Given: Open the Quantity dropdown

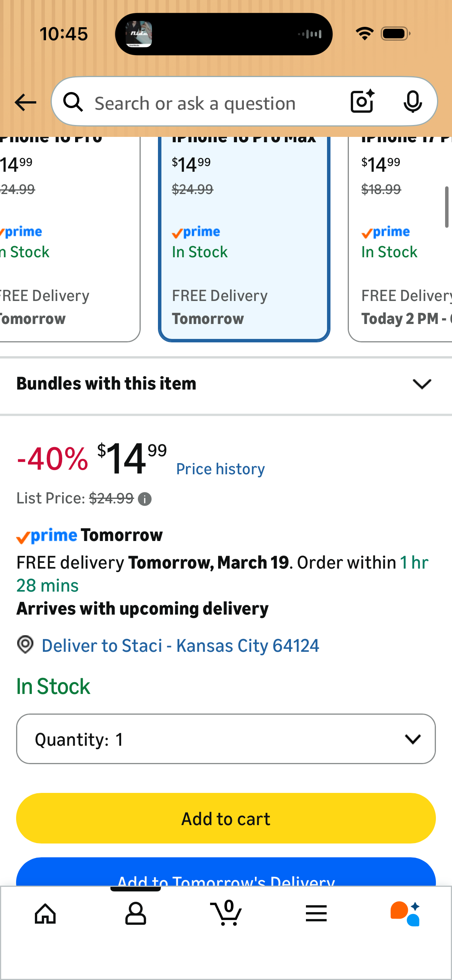Looking at the screenshot, I should click(226, 739).
